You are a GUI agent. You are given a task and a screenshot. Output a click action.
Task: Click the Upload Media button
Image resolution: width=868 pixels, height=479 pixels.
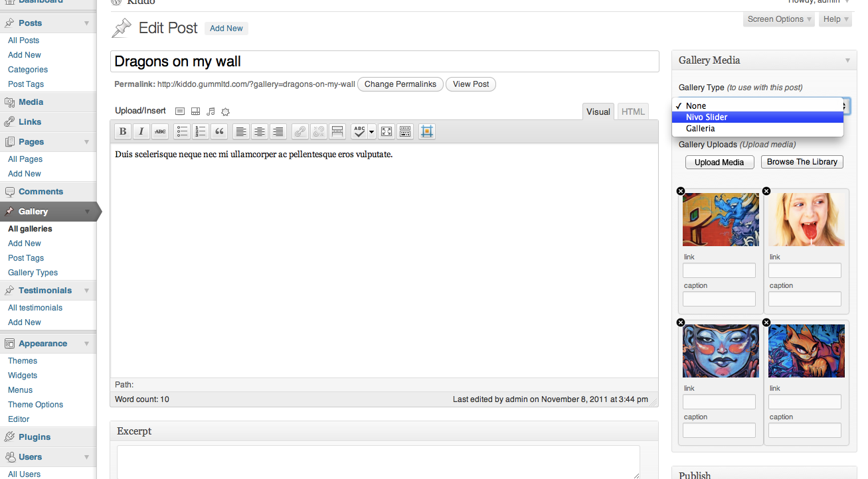[719, 163]
